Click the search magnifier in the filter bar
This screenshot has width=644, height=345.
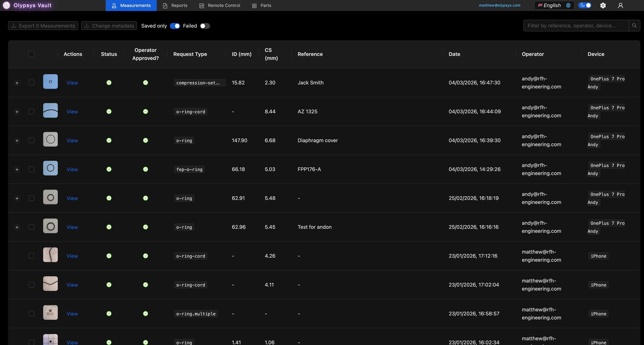tap(634, 25)
